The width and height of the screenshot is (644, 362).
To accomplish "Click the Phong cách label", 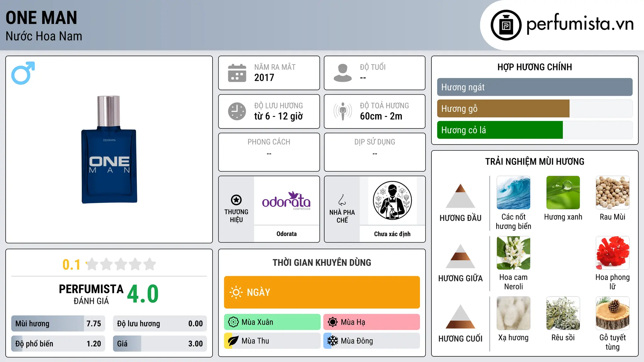I will [x=269, y=142].
